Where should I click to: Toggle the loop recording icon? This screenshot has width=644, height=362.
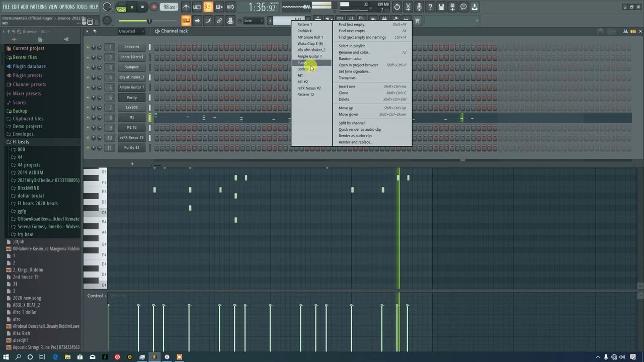click(x=230, y=7)
